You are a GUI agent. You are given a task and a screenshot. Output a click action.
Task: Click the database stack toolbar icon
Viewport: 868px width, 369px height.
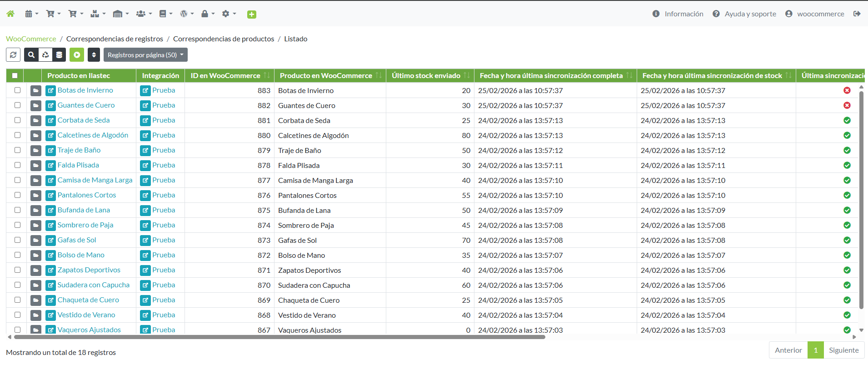(x=59, y=55)
